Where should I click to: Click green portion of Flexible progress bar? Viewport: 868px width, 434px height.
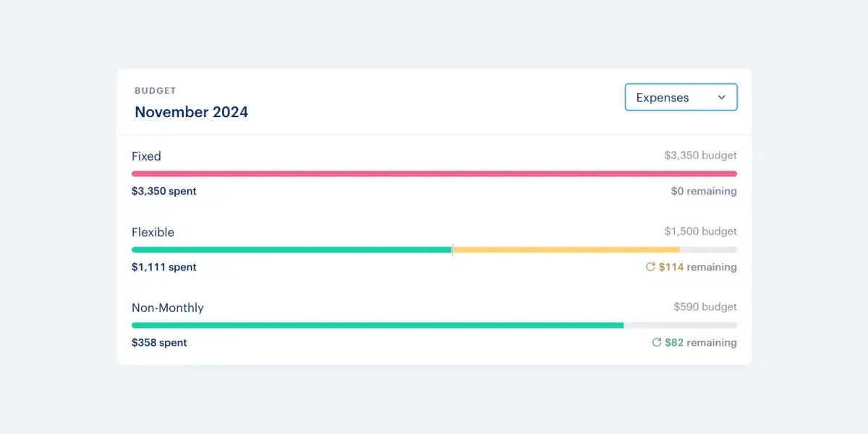(292, 250)
